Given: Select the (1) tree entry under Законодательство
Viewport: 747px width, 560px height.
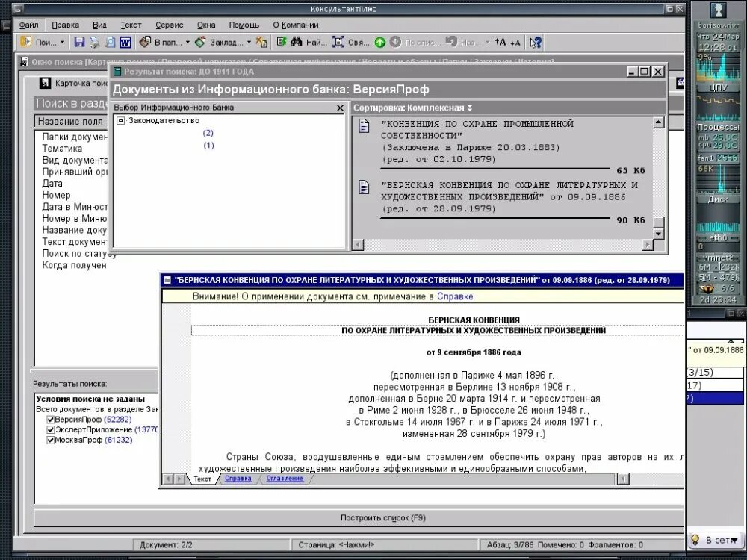Looking at the screenshot, I should pos(208,146).
